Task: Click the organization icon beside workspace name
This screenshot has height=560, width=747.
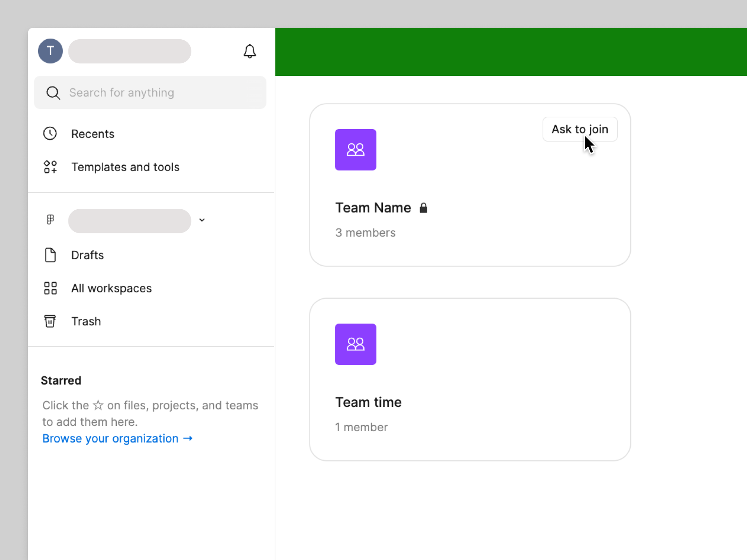Action: pyautogui.click(x=50, y=219)
